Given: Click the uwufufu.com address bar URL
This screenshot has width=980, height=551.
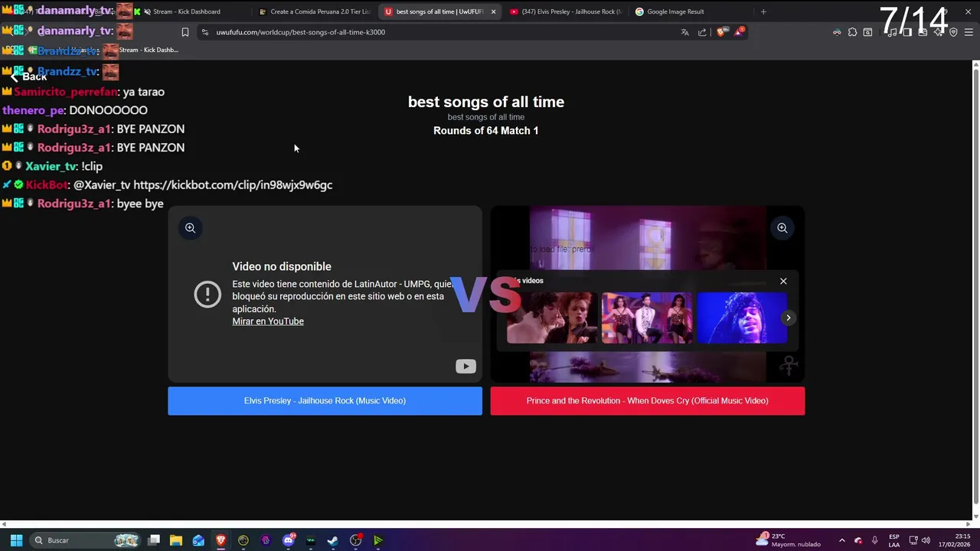Looking at the screenshot, I should click(x=300, y=32).
